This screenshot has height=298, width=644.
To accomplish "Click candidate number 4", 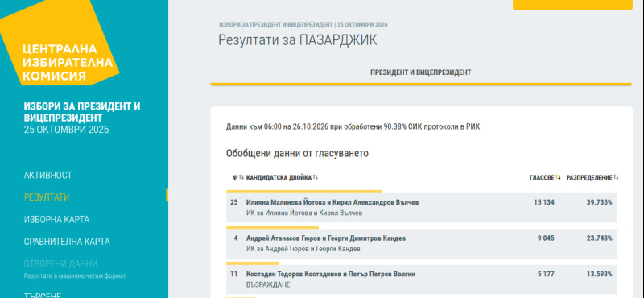I will coord(236,238).
